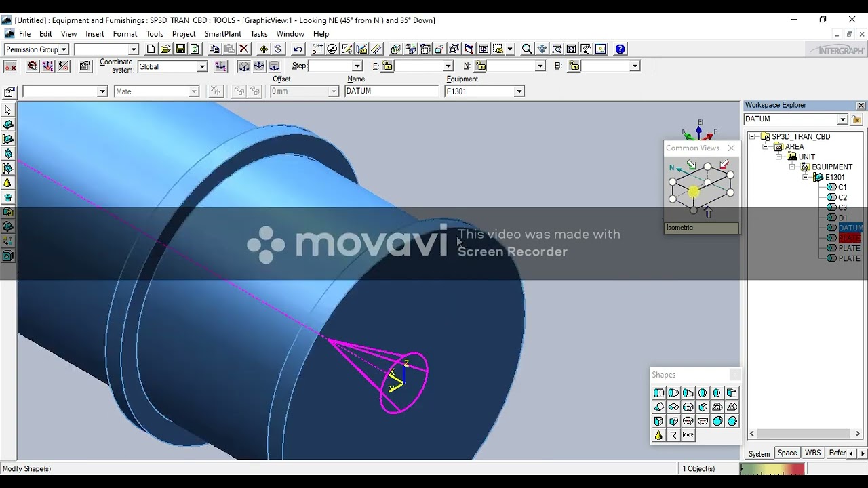868x488 pixels.
Task: Open the Tasks menu
Action: pos(259,34)
